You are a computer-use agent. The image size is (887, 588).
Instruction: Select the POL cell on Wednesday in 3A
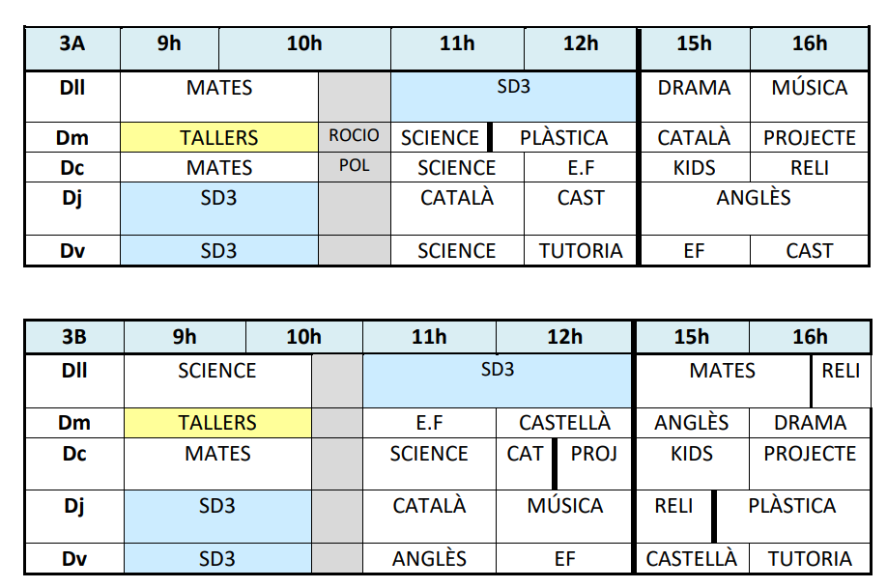(x=354, y=167)
